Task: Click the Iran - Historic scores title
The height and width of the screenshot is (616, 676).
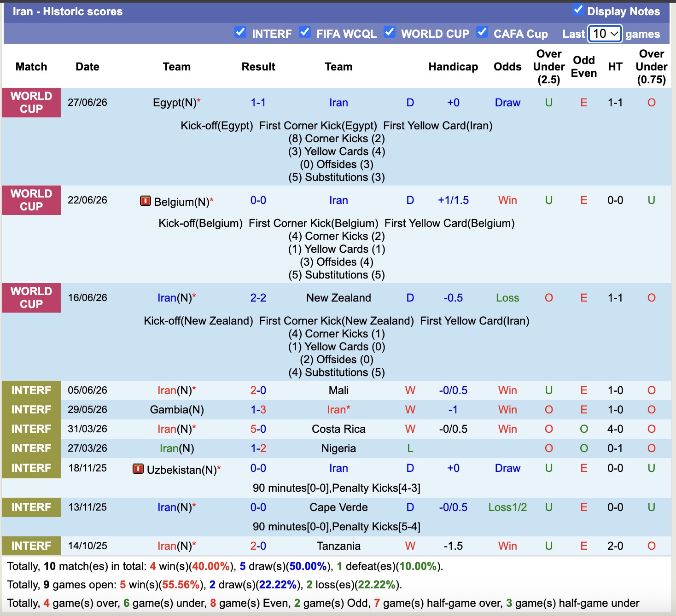Action: (x=68, y=12)
